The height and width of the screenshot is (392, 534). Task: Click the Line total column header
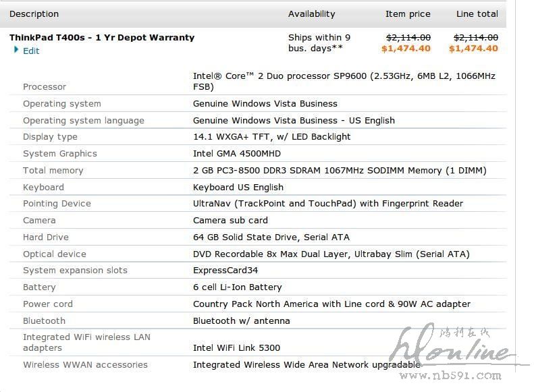click(x=477, y=14)
